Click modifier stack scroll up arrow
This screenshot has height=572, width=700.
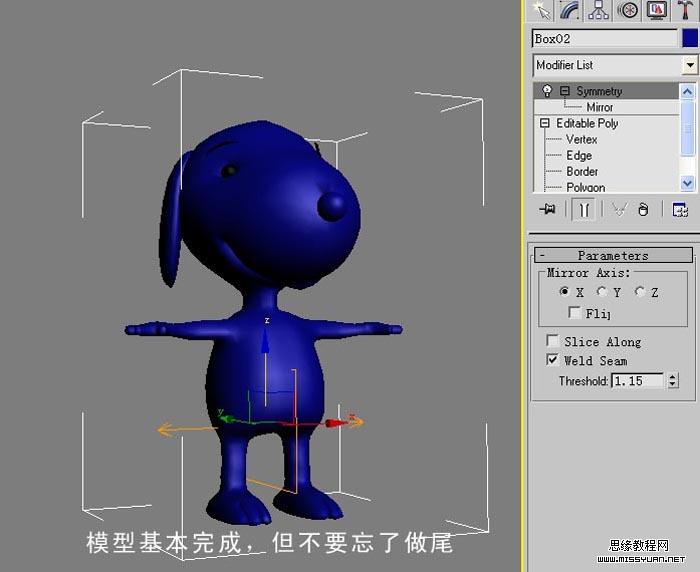pos(688,92)
